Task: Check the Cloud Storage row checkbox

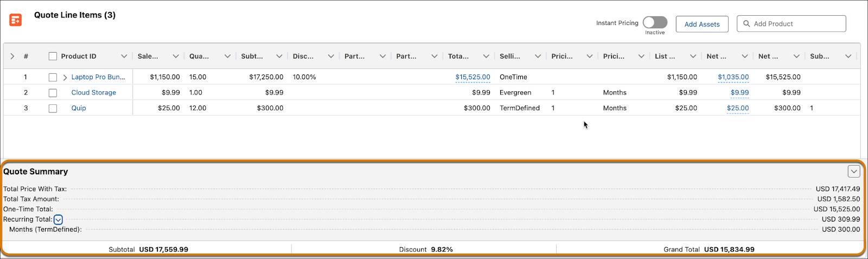Action: point(53,93)
